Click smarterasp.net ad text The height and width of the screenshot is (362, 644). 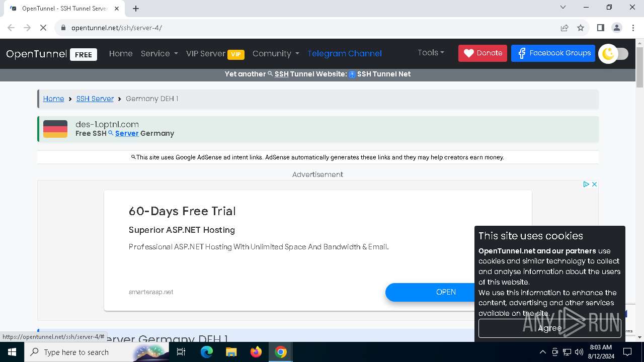(151, 292)
